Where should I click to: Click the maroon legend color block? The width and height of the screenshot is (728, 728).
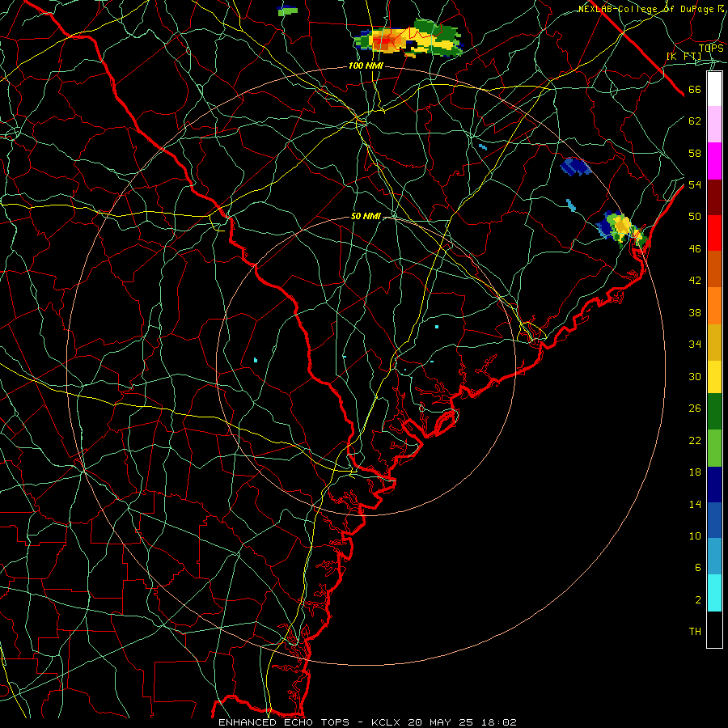pos(714,197)
